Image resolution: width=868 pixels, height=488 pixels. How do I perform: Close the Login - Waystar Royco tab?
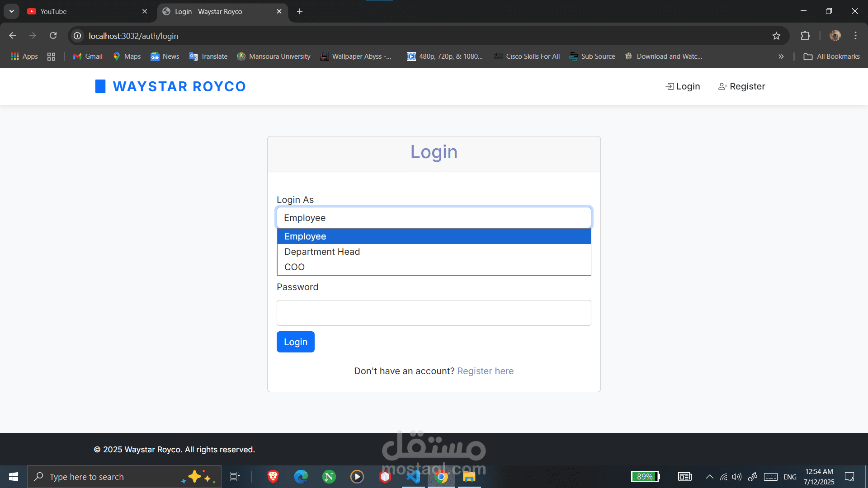(279, 11)
